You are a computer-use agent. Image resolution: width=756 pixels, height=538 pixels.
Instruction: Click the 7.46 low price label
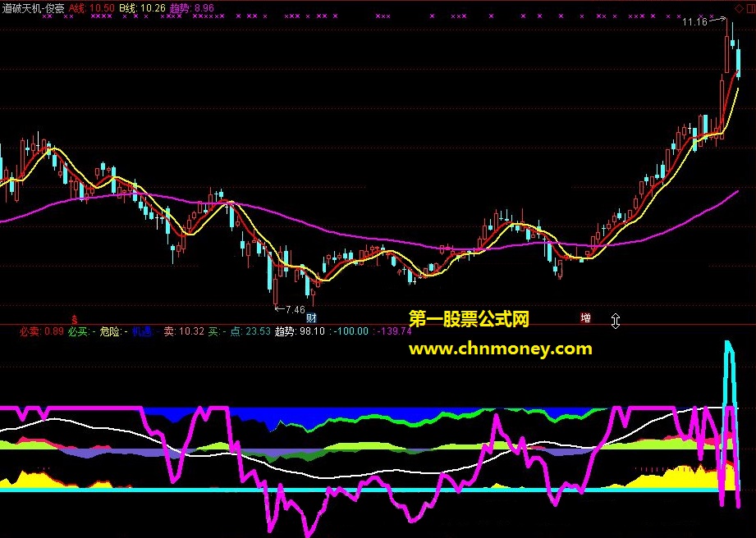295,309
